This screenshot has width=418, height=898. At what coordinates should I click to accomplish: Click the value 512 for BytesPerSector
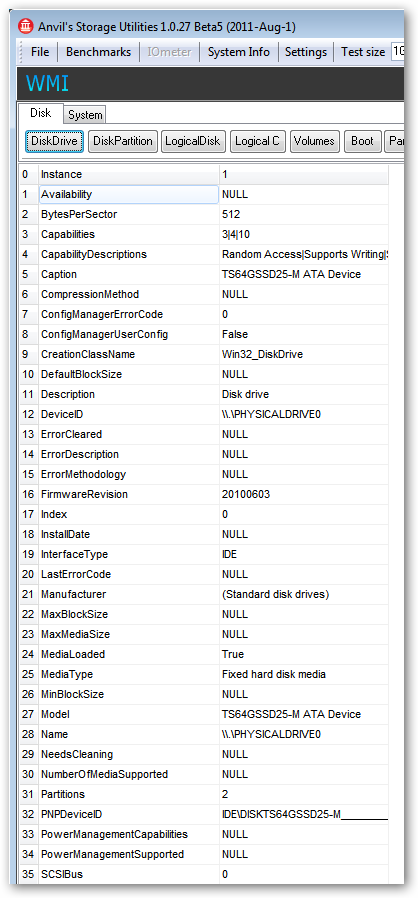click(x=231, y=214)
